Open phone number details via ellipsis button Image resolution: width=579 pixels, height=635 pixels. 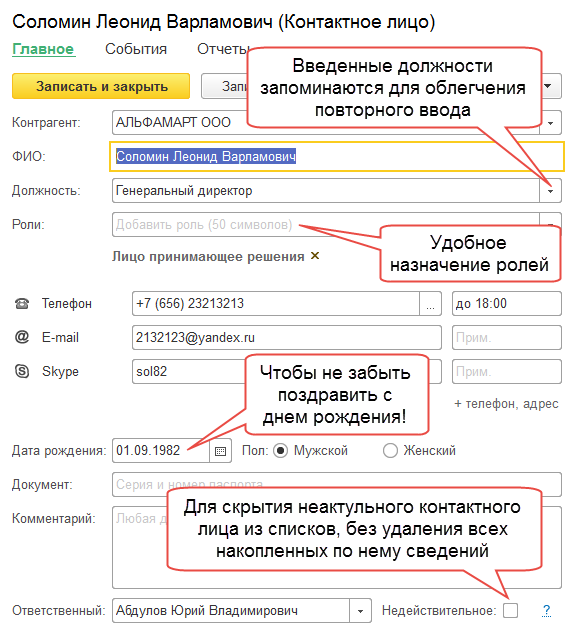pos(430,304)
